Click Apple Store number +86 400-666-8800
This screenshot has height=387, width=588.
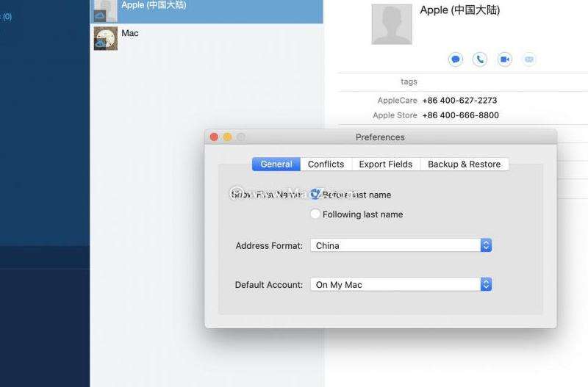coord(461,115)
